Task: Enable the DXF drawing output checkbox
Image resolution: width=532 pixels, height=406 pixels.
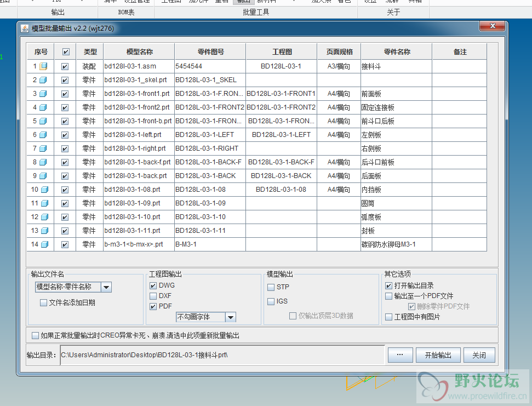Action: pyautogui.click(x=153, y=296)
